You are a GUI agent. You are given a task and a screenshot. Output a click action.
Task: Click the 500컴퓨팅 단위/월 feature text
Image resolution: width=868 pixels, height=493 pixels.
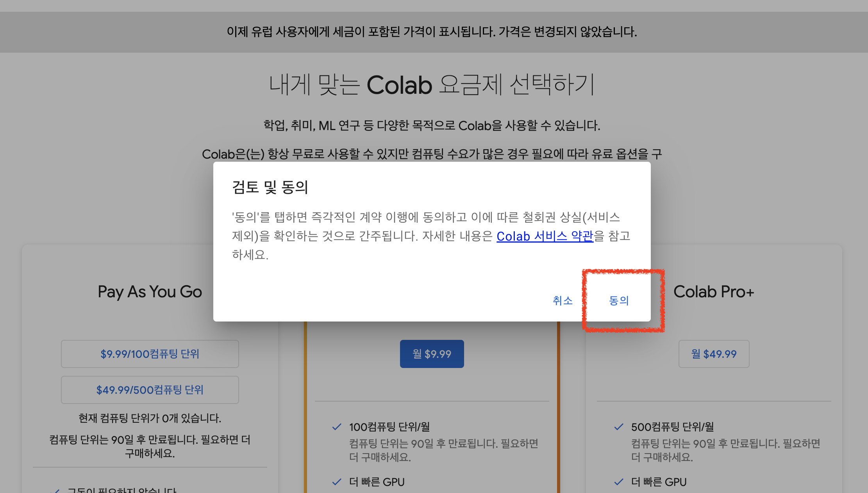[x=672, y=427]
